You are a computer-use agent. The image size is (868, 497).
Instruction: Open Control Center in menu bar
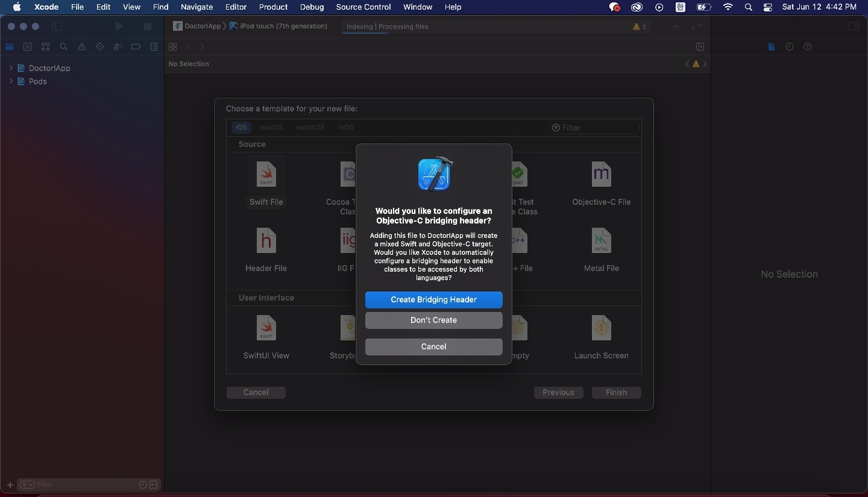[768, 7]
